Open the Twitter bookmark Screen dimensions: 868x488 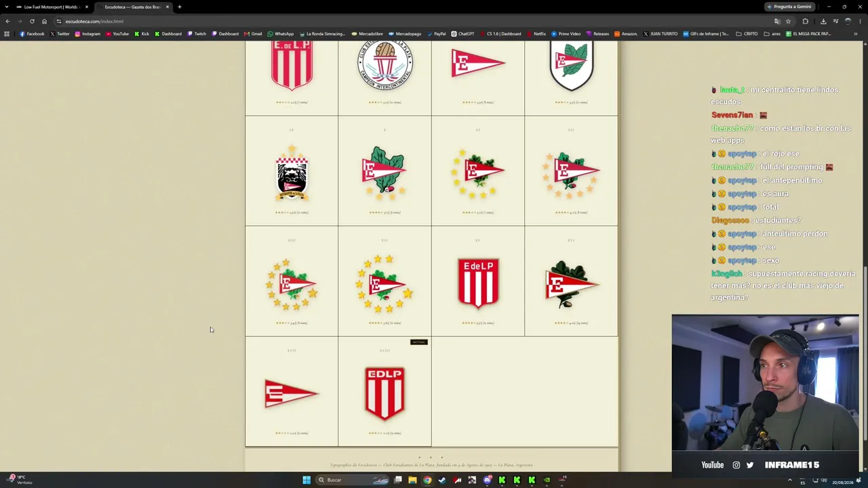pyautogui.click(x=60, y=34)
